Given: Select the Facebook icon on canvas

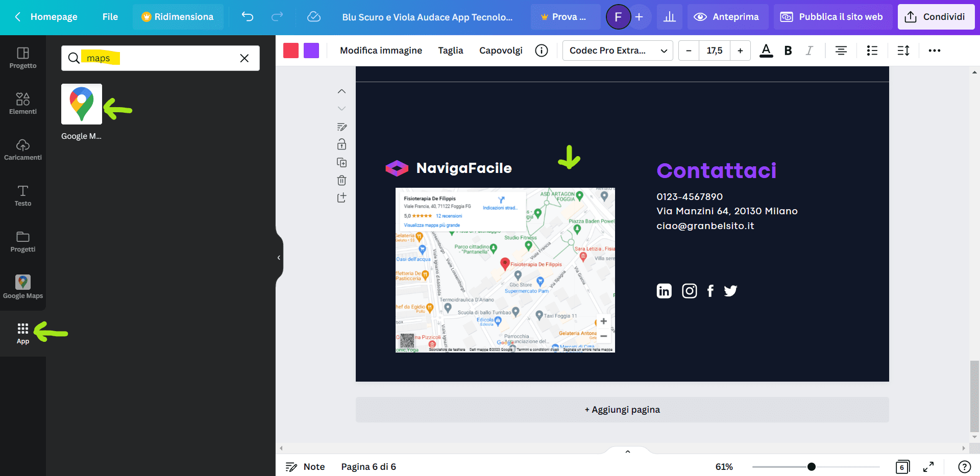Looking at the screenshot, I should pos(710,291).
